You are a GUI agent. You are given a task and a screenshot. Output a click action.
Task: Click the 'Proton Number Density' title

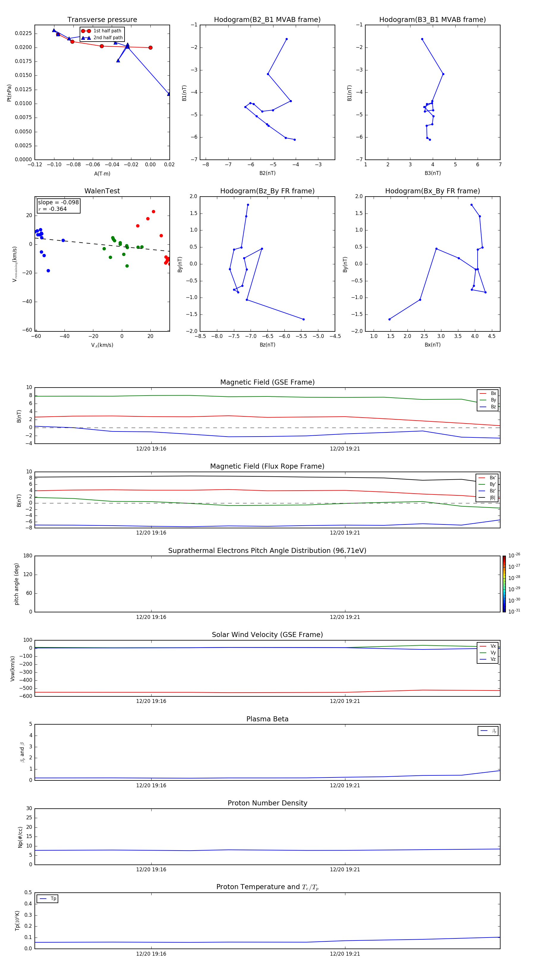(x=267, y=803)
